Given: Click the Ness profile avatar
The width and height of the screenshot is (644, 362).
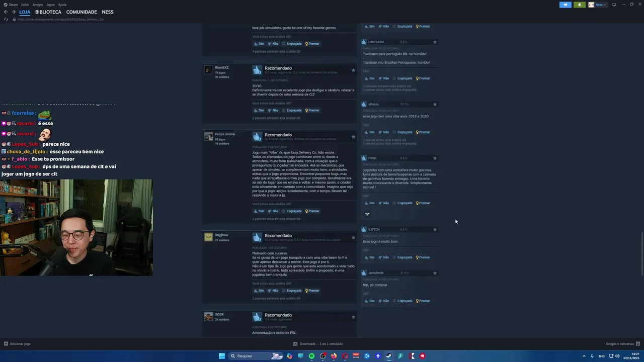Looking at the screenshot, I should pyautogui.click(x=591, y=5).
